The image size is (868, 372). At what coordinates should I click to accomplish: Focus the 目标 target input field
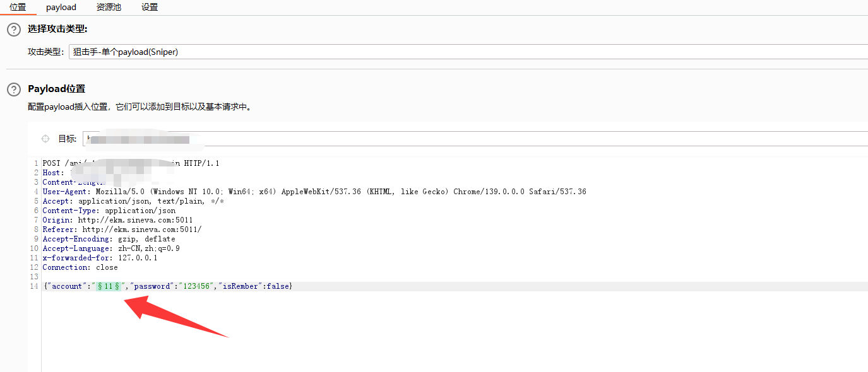473,139
